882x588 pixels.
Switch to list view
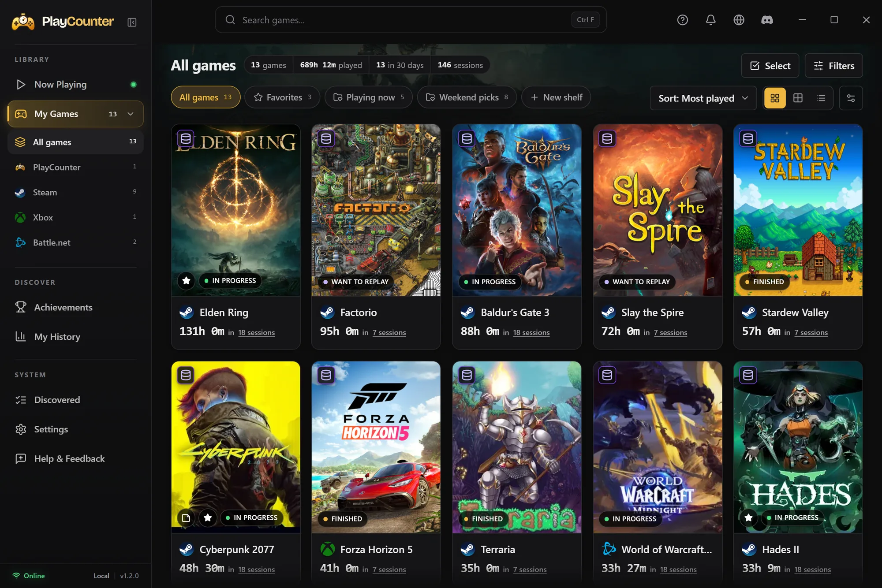[x=821, y=98]
